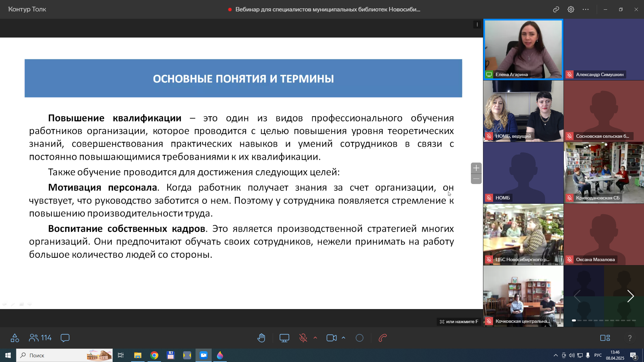Start recording with the circle button
The height and width of the screenshot is (362, 644).
(360, 338)
